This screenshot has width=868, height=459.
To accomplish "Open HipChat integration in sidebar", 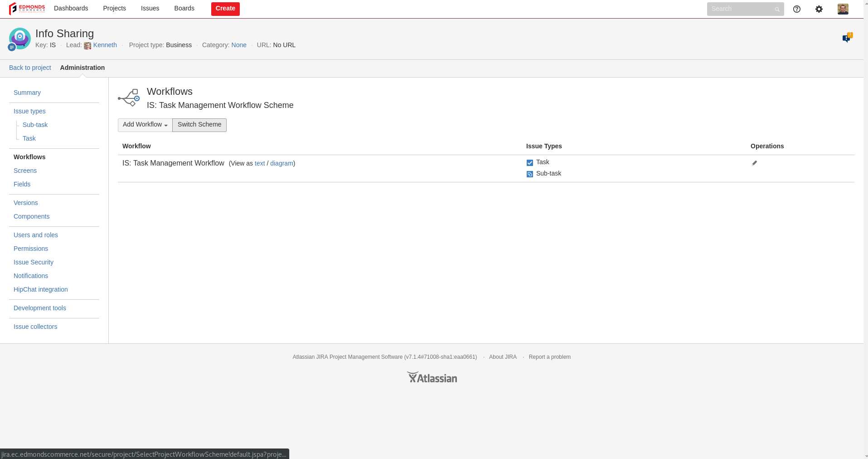I will (x=41, y=289).
